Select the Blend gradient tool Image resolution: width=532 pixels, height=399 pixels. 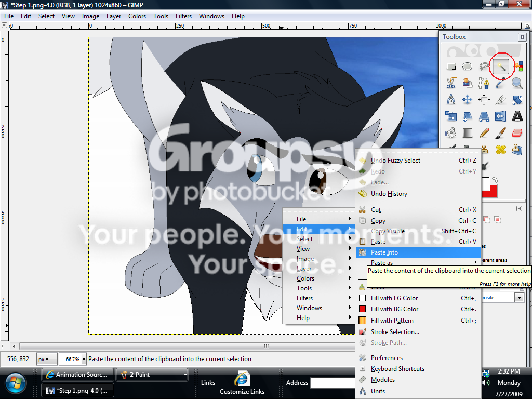click(467, 132)
